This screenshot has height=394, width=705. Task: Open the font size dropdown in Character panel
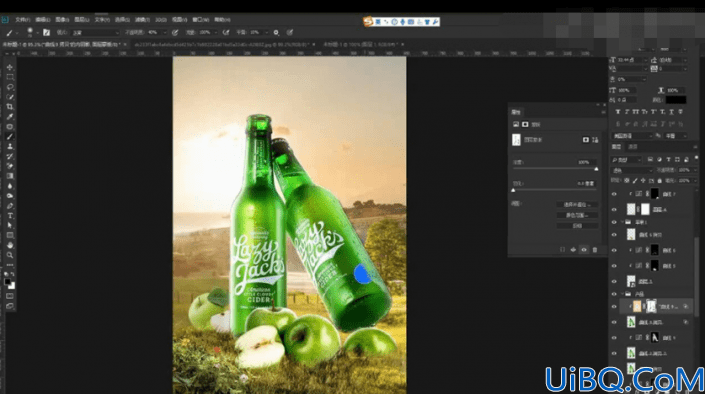645,60
